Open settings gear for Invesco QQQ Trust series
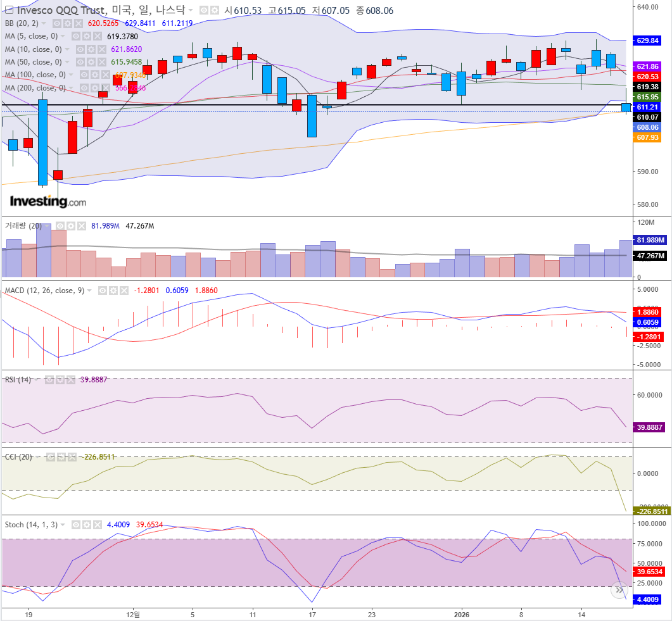 214,10
